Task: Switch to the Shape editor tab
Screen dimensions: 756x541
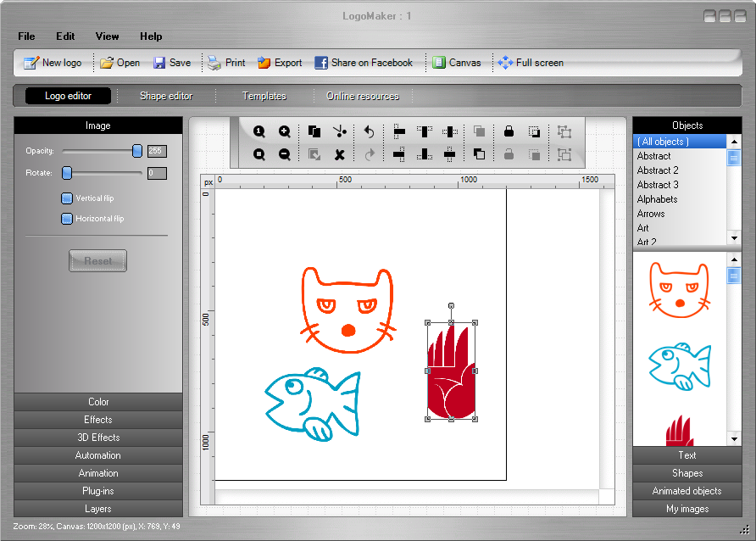Action: (x=166, y=96)
